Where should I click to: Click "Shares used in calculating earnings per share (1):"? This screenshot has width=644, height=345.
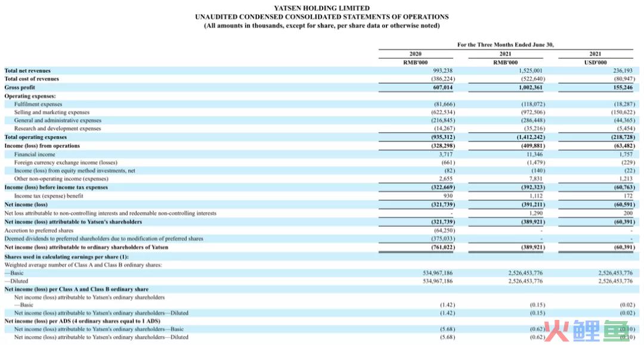pos(67,257)
